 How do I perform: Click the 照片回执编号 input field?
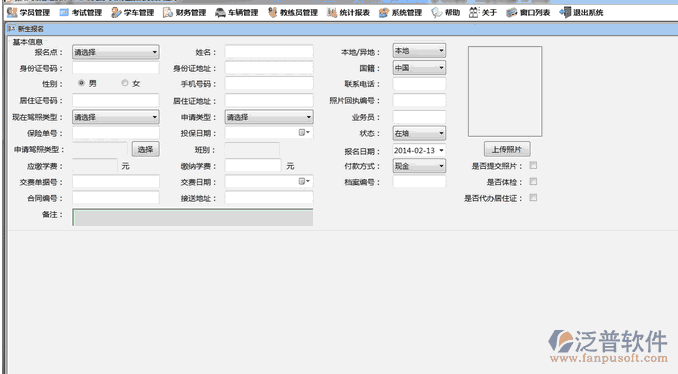419,100
